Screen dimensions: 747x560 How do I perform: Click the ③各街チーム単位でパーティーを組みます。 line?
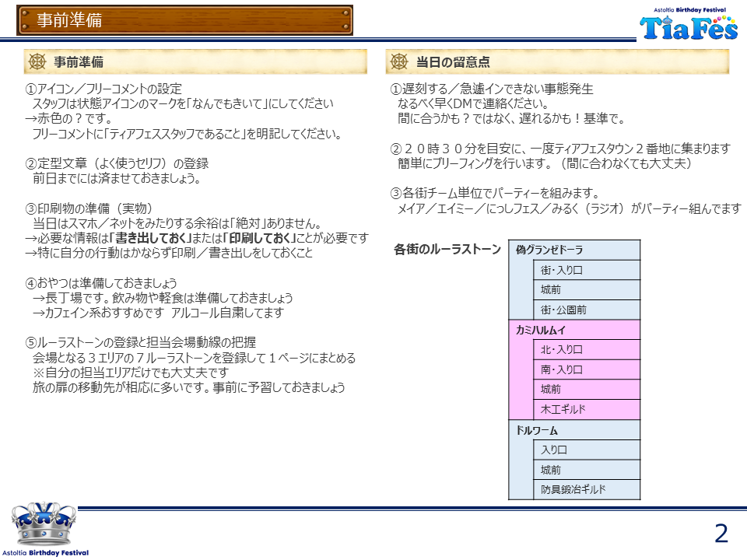click(495, 194)
